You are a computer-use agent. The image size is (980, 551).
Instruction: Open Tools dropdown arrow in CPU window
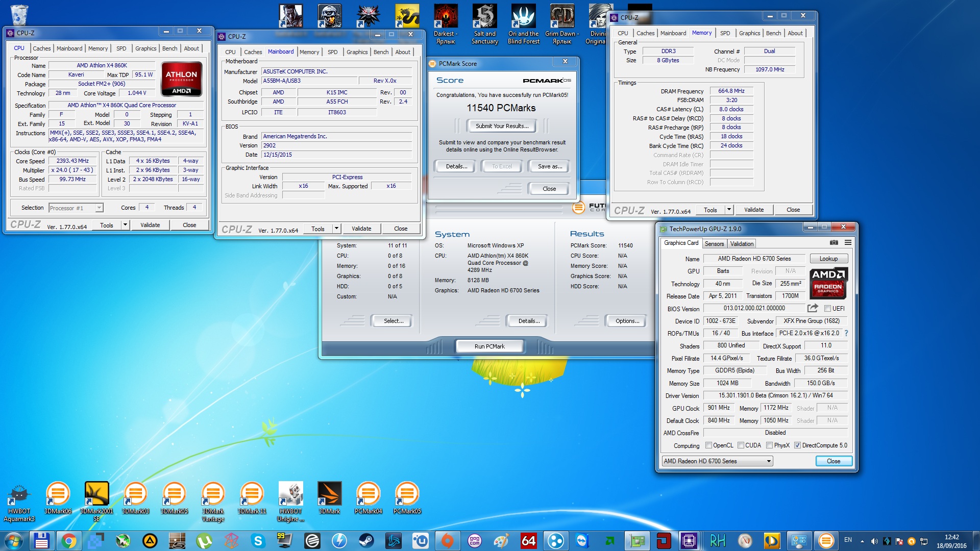tap(125, 225)
